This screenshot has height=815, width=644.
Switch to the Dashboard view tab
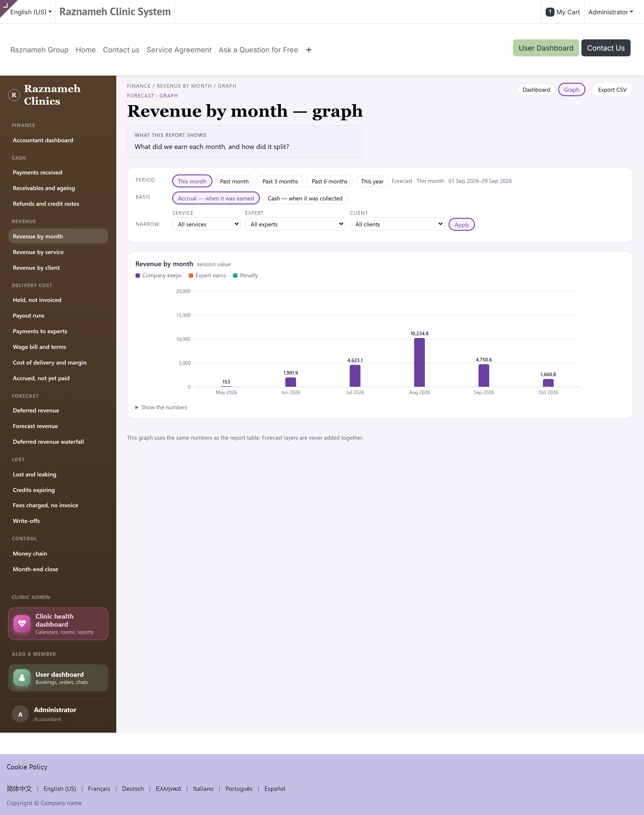(x=536, y=90)
